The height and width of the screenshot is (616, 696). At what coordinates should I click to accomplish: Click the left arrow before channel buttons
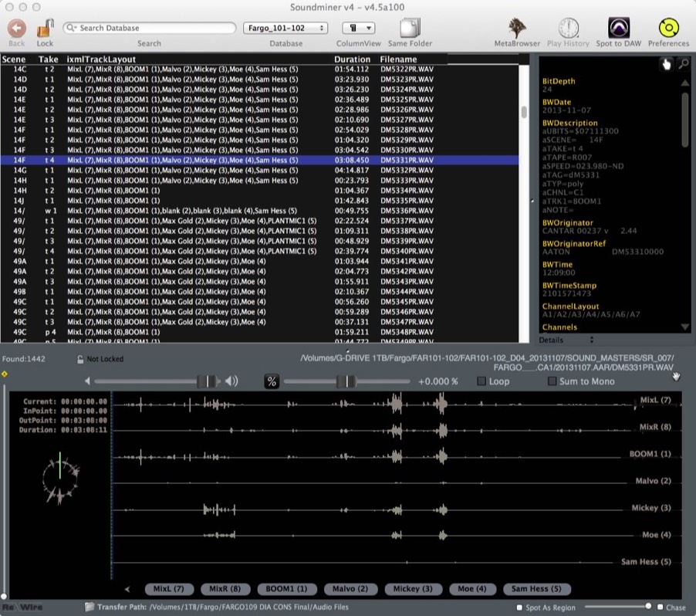click(127, 589)
